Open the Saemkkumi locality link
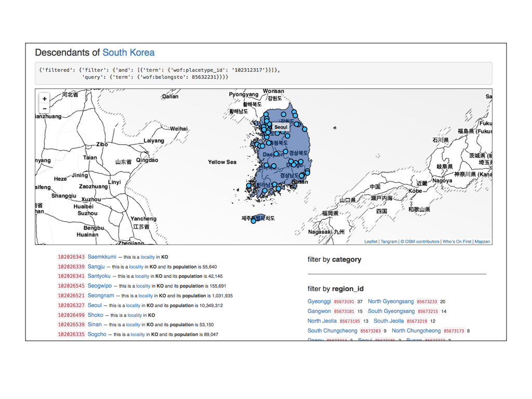 coord(102,257)
